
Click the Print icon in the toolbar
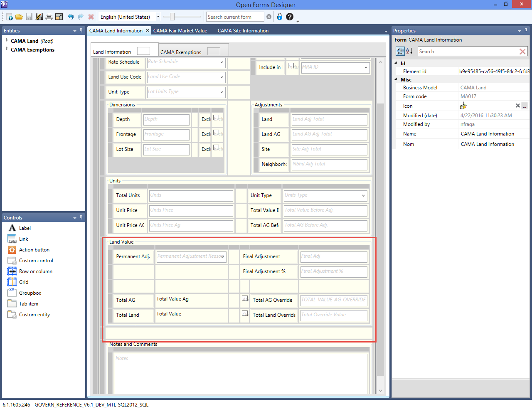click(49, 17)
